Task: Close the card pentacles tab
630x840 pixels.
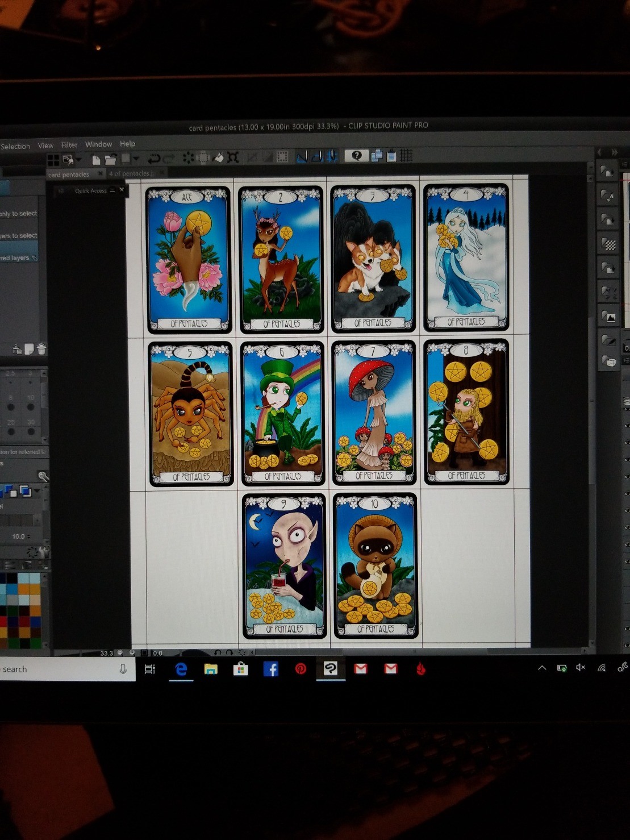Action: [101, 173]
